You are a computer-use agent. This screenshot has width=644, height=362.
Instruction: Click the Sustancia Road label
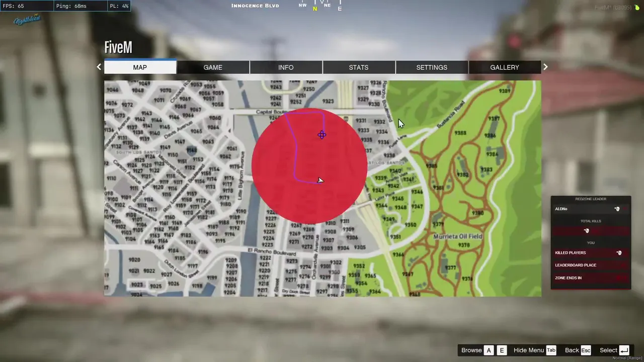(x=451, y=114)
